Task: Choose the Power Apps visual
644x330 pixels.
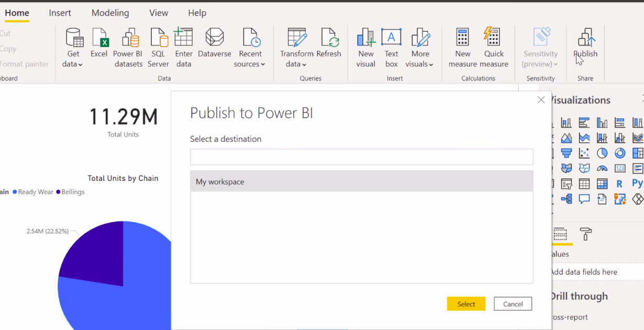Action: 638,199
